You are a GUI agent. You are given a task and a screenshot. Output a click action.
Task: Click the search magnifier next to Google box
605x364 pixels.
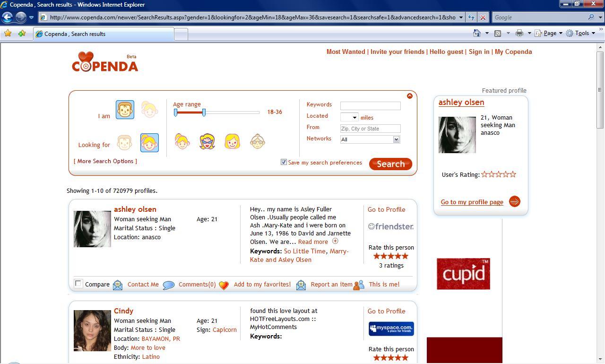591,17
